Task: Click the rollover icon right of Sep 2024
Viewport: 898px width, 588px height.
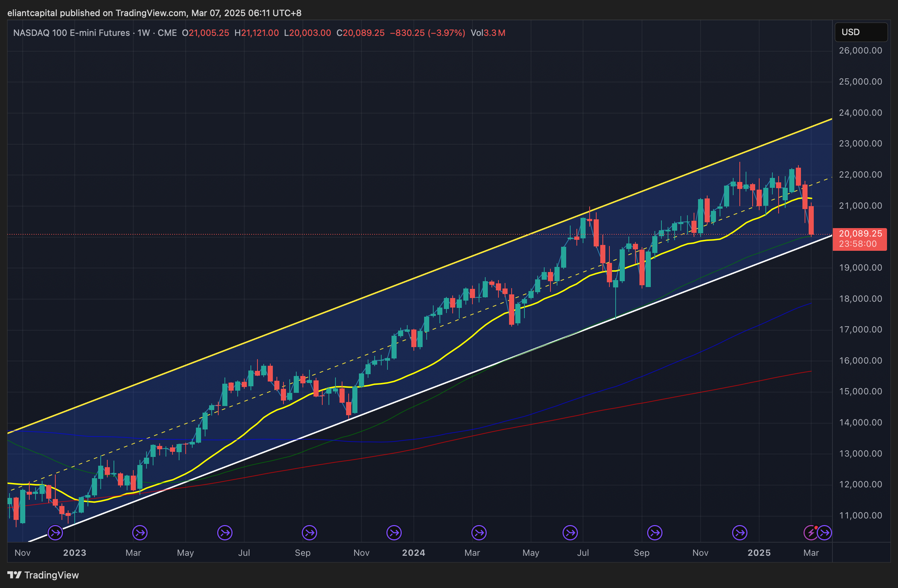Action: [x=654, y=533]
